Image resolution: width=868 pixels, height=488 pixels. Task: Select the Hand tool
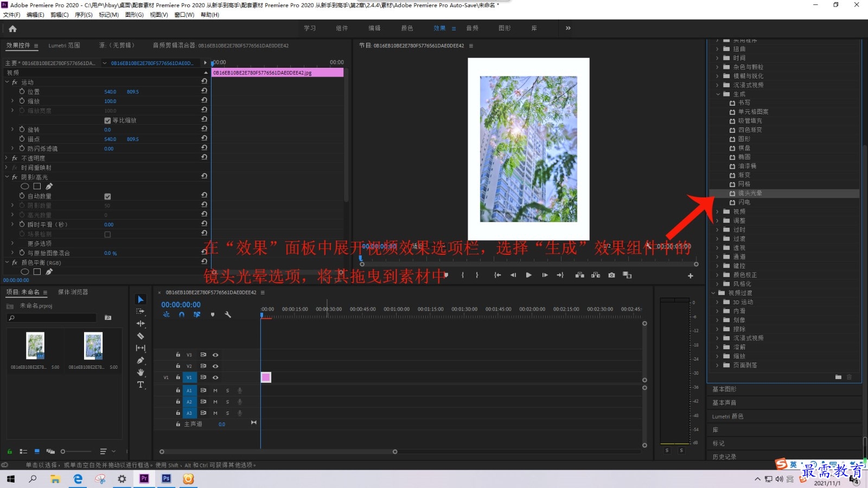click(141, 373)
